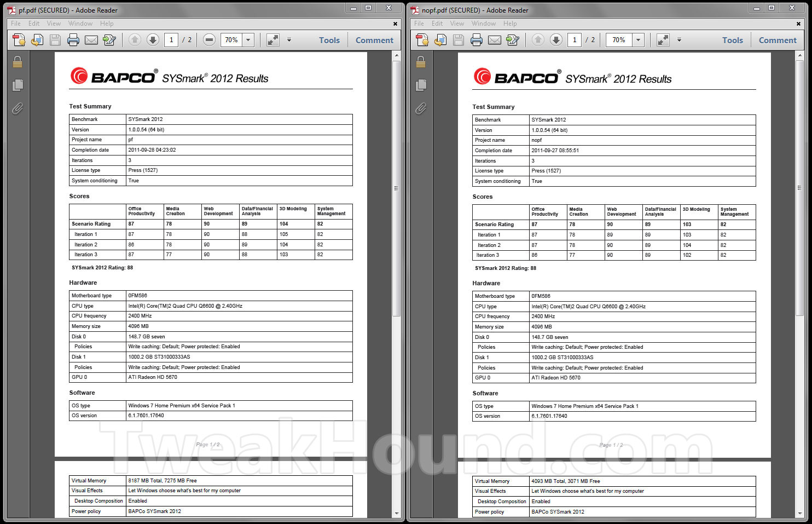
Task: Click scrollbar down arrow in pf.pdf window
Action: point(397,514)
